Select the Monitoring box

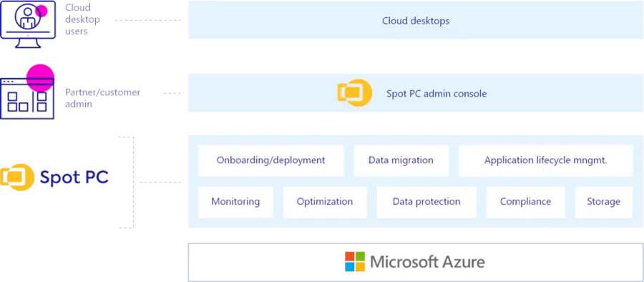(235, 202)
